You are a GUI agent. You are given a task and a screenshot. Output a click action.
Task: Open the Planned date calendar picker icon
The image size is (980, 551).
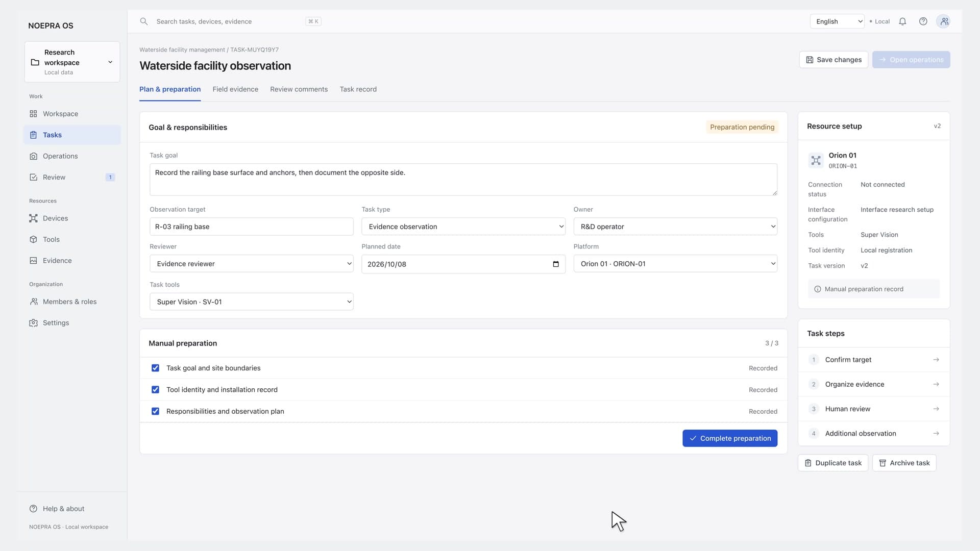pyautogui.click(x=556, y=264)
